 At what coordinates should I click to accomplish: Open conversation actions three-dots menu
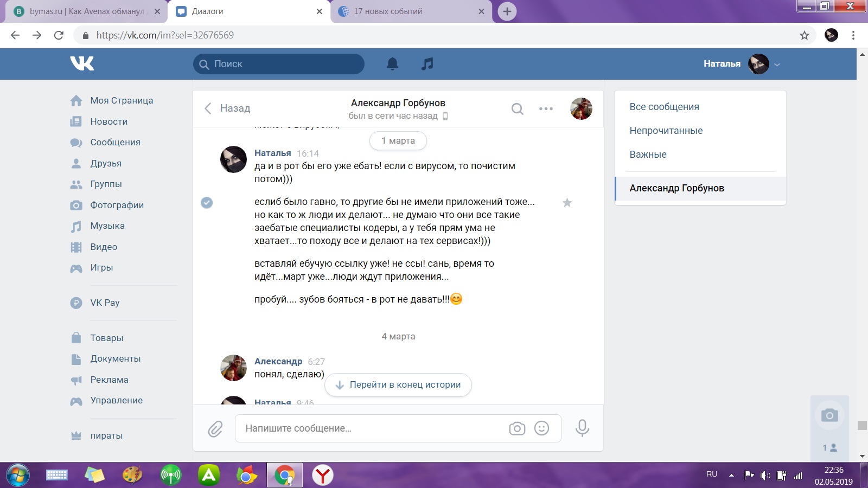546,109
